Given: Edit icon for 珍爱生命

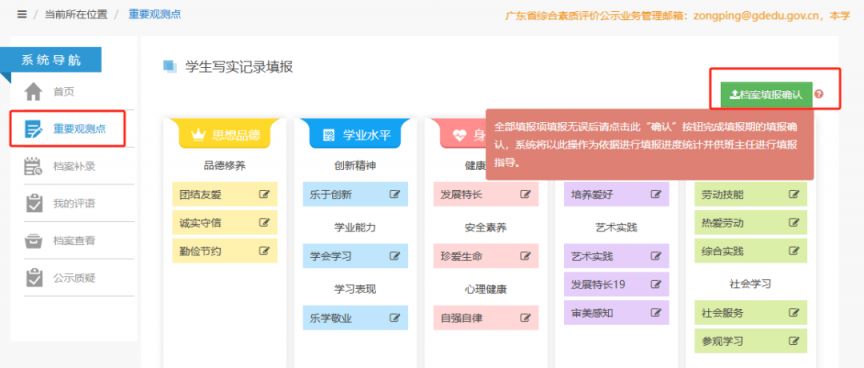Looking at the screenshot, I should pos(526,256).
